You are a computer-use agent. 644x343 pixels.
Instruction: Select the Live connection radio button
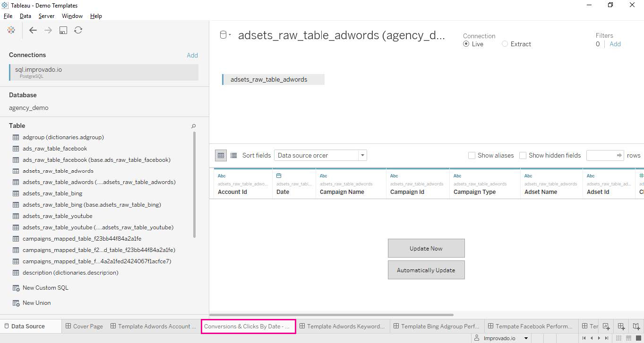(466, 44)
